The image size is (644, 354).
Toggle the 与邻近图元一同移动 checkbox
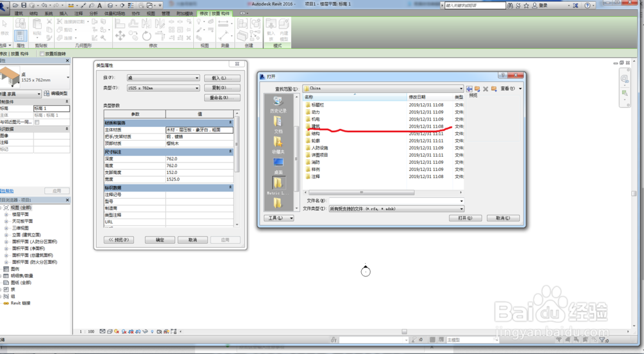pyautogui.click(x=37, y=122)
